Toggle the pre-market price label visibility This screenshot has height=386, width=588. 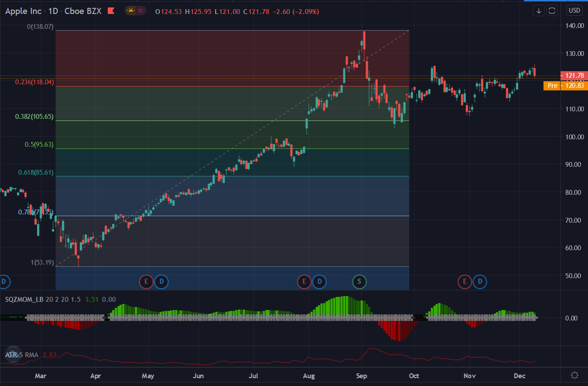(x=552, y=86)
